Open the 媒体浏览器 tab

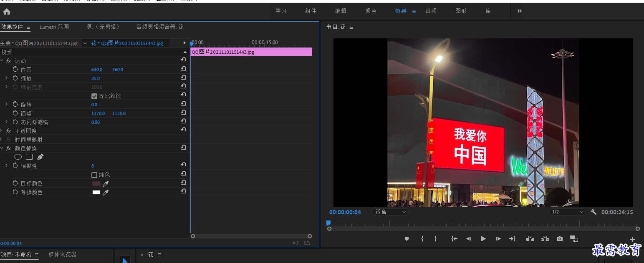click(x=62, y=254)
